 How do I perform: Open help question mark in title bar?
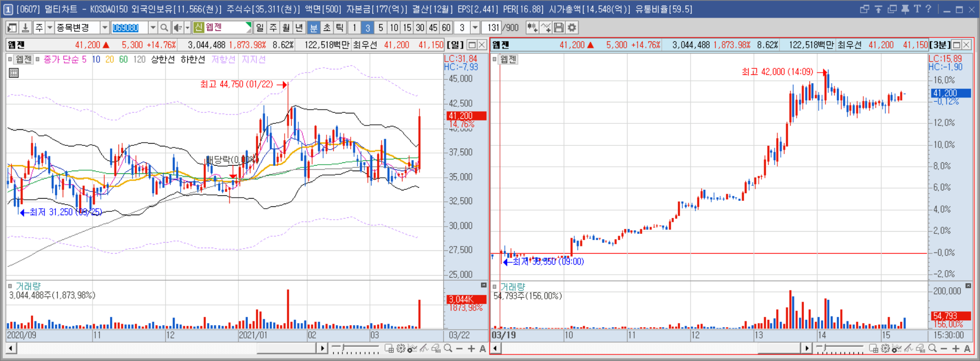click(x=928, y=9)
